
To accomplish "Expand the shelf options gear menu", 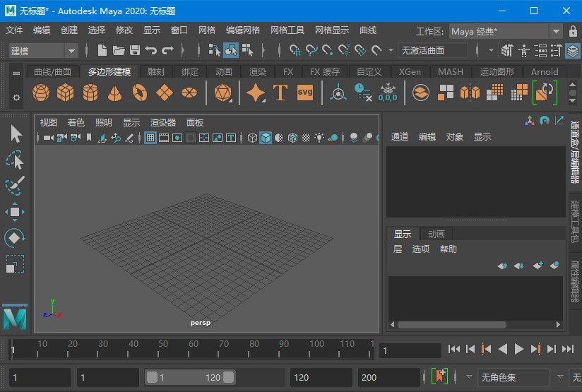I will coord(16,97).
